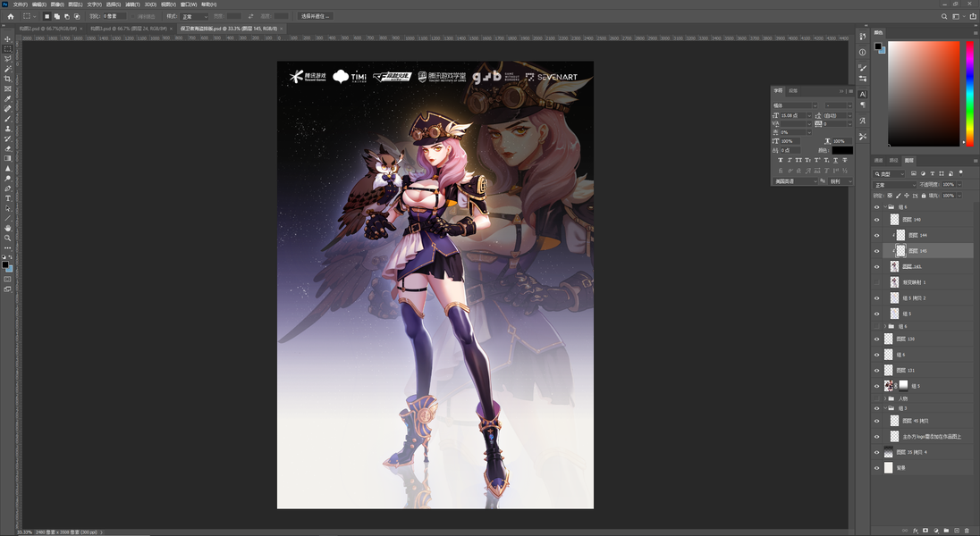Screen dimensions: 980x536
Task: Click the 选择并遮住 button
Action: coord(316,16)
